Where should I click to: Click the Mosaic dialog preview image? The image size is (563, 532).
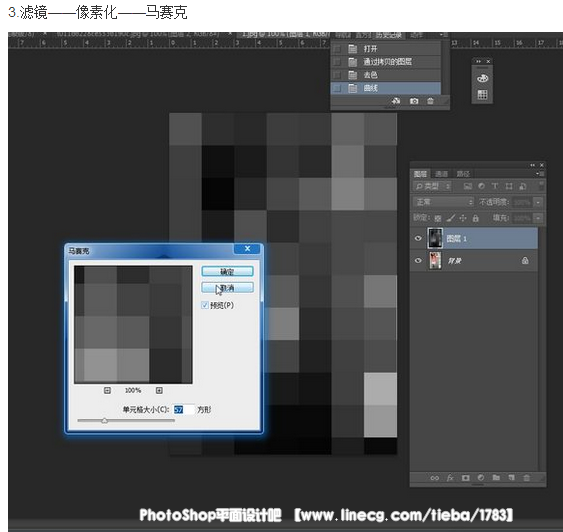133,325
